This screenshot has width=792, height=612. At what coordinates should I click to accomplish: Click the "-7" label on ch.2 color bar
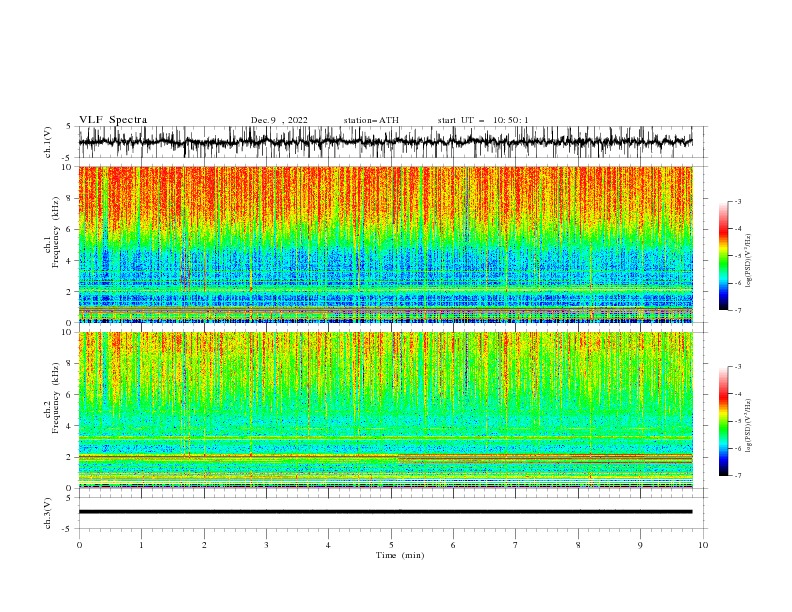click(x=737, y=476)
